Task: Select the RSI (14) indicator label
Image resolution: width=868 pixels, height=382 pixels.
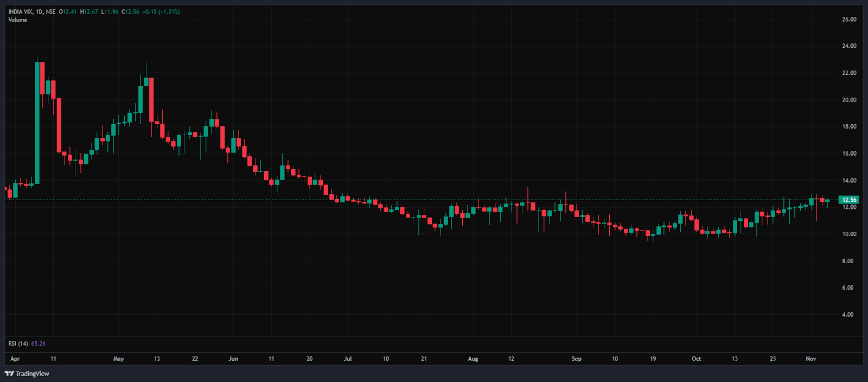Action: pos(18,343)
